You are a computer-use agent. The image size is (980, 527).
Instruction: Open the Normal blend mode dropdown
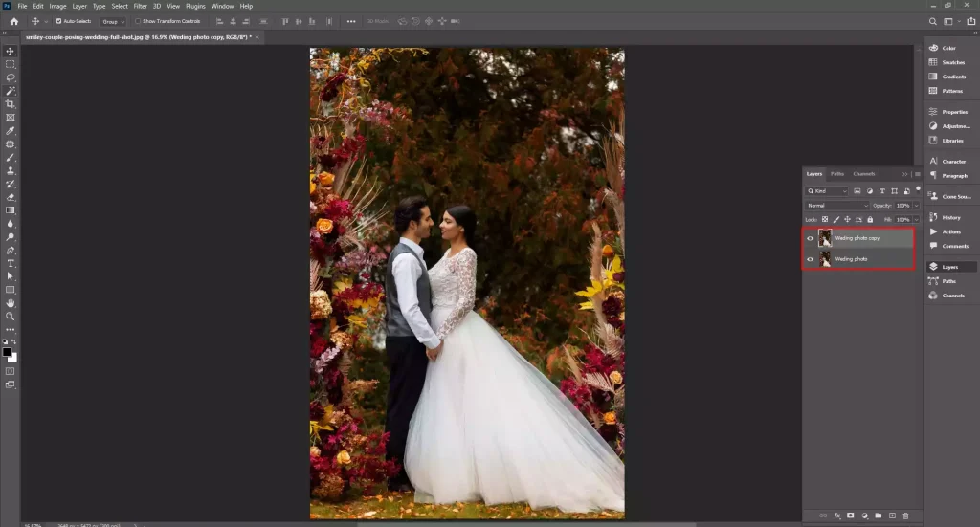(x=836, y=206)
